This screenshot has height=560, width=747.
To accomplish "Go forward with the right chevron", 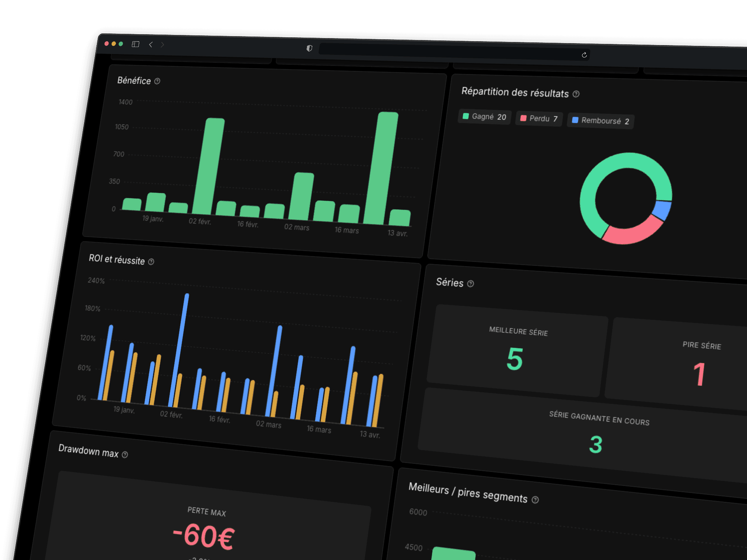I will [x=163, y=45].
